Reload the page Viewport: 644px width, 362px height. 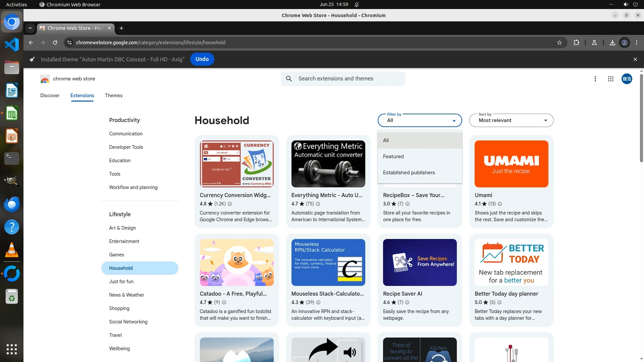55,43
